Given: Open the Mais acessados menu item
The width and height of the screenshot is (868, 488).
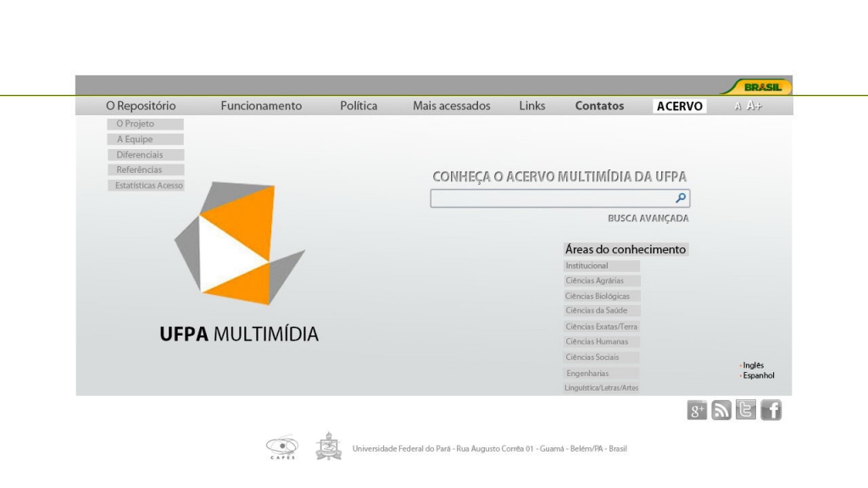Looking at the screenshot, I should tap(452, 106).
